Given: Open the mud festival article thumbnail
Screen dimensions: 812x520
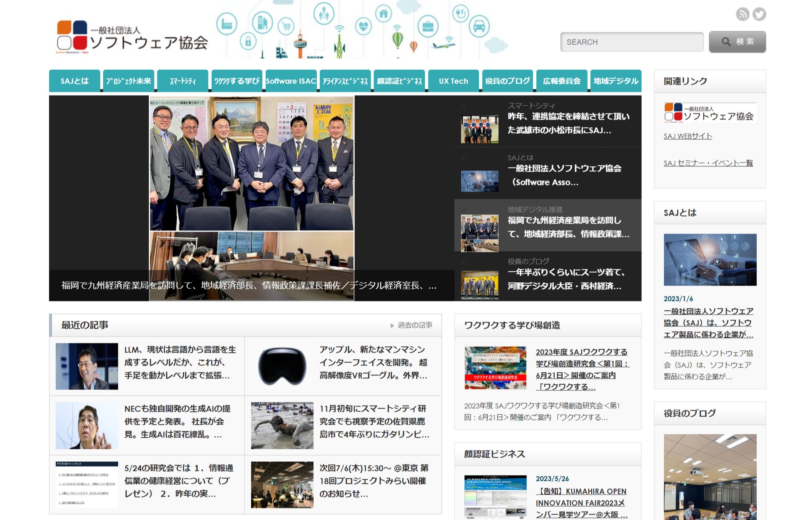Looking at the screenshot, I should (x=282, y=425).
